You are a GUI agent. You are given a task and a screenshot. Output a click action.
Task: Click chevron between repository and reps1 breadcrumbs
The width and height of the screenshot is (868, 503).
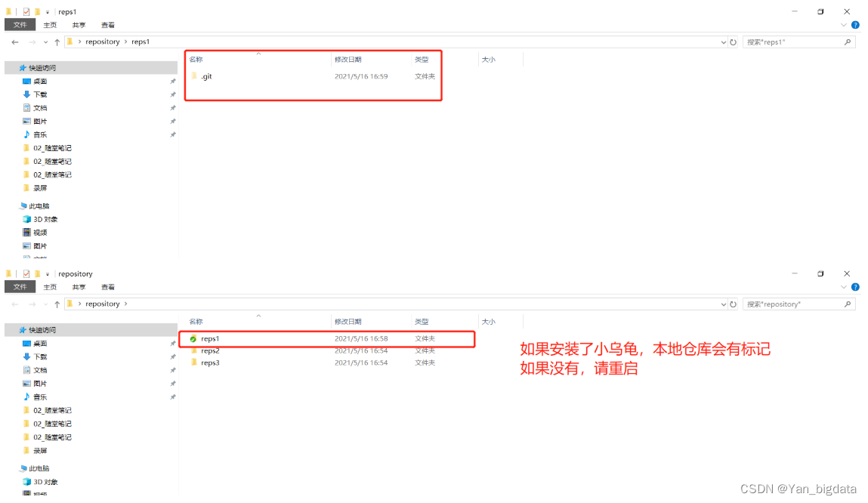tap(125, 42)
